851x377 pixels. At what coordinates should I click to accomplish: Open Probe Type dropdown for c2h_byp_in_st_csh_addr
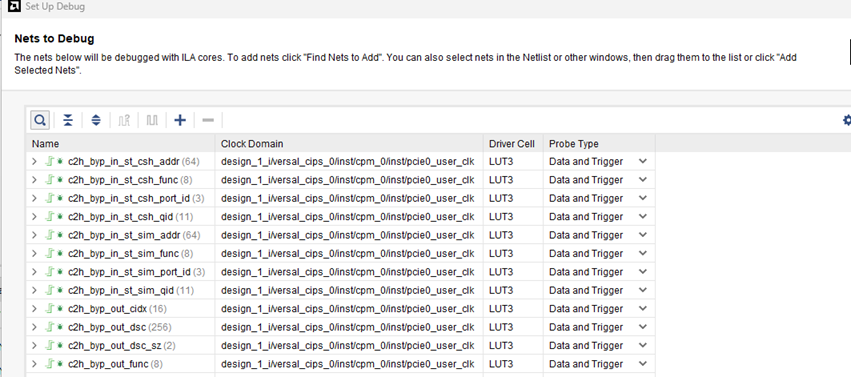[643, 161]
